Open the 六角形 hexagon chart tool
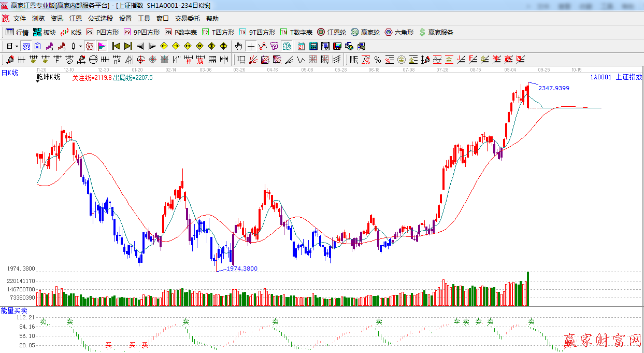 (x=399, y=32)
